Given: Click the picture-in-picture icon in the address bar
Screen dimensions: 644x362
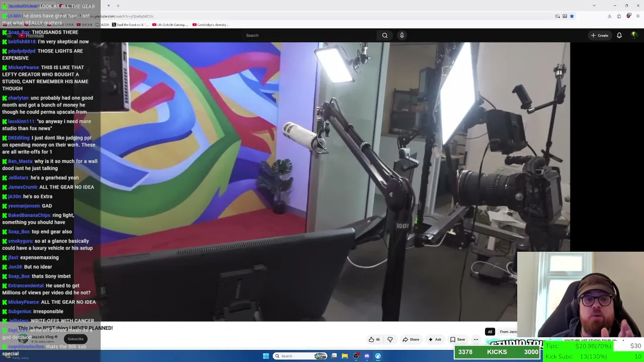Looking at the screenshot, I should 557,16.
